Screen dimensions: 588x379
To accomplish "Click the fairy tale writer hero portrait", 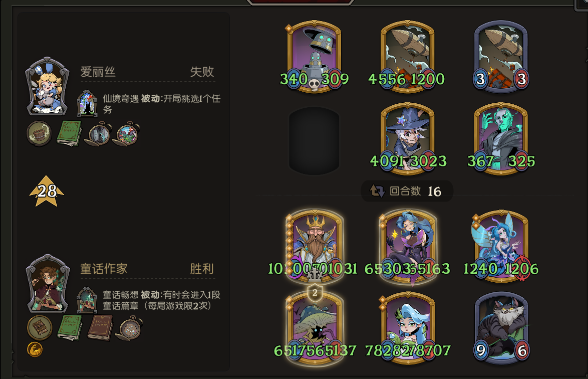I will click(x=48, y=284).
